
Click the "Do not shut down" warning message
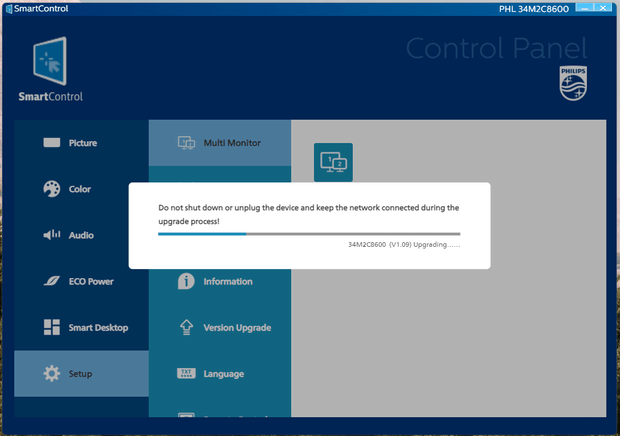point(308,214)
